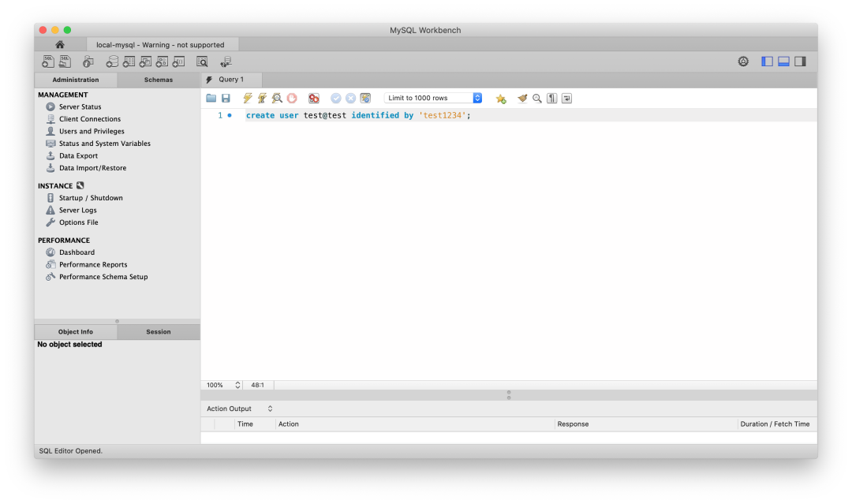Toggle auto-commit mode icon
The width and height of the screenshot is (852, 504).
point(366,99)
